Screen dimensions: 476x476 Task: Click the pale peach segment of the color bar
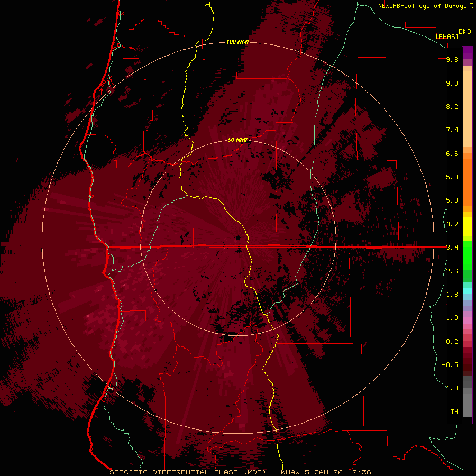click(x=467, y=108)
